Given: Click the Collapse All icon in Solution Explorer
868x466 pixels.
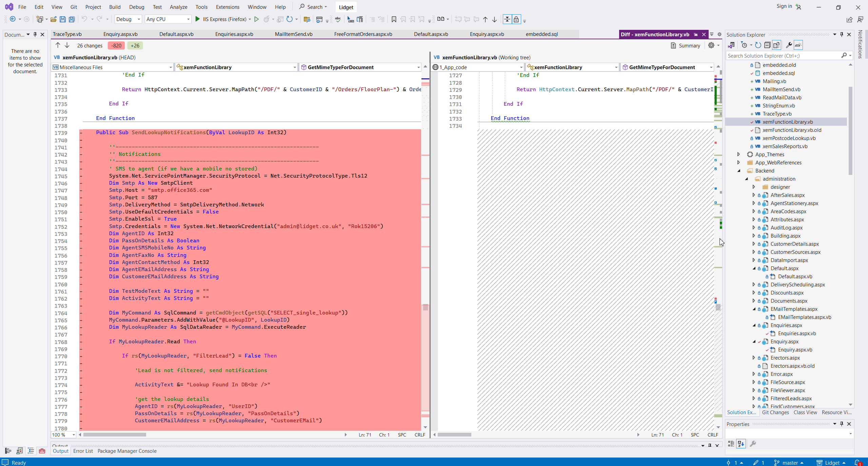Looking at the screenshot, I should coord(767,45).
